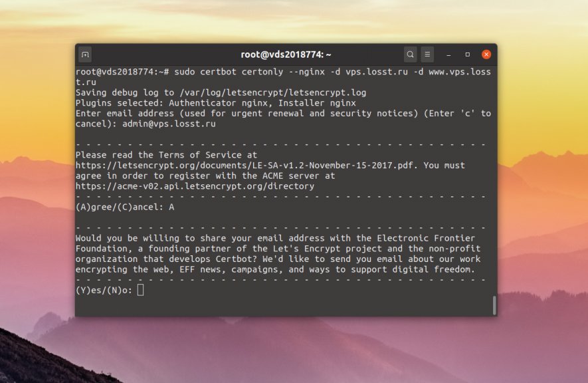
Task: Open the LE-SA-v1.2 Terms of Service PDF link
Action: (246, 166)
